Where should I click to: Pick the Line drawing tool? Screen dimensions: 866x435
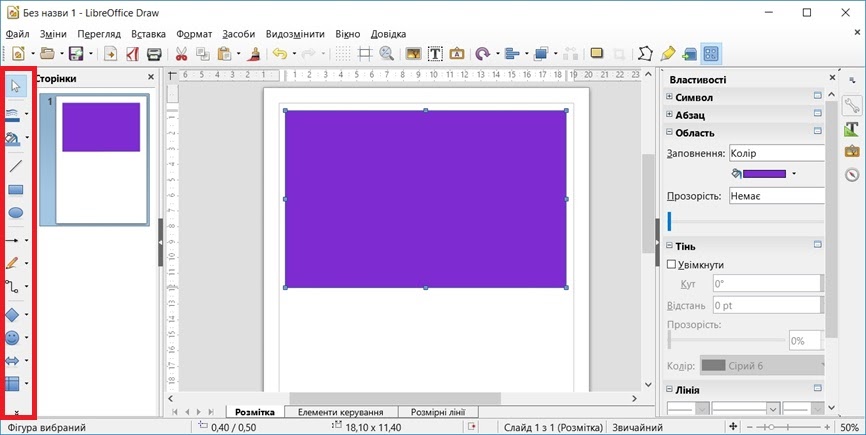pos(15,166)
